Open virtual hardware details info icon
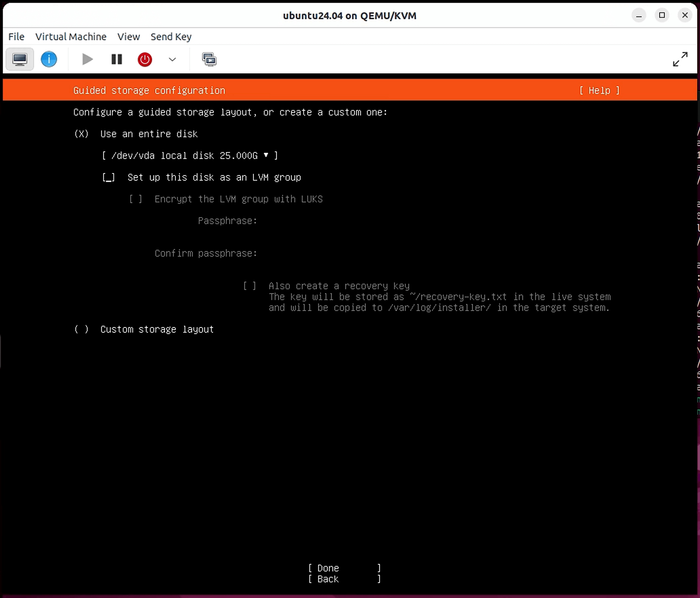This screenshot has height=598, width=700. [x=49, y=59]
